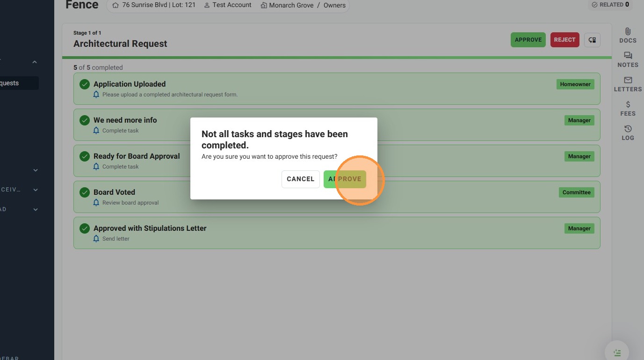Click the bell icon under Application Uploaded
Screen dimensions: 644x360
(x=96, y=95)
